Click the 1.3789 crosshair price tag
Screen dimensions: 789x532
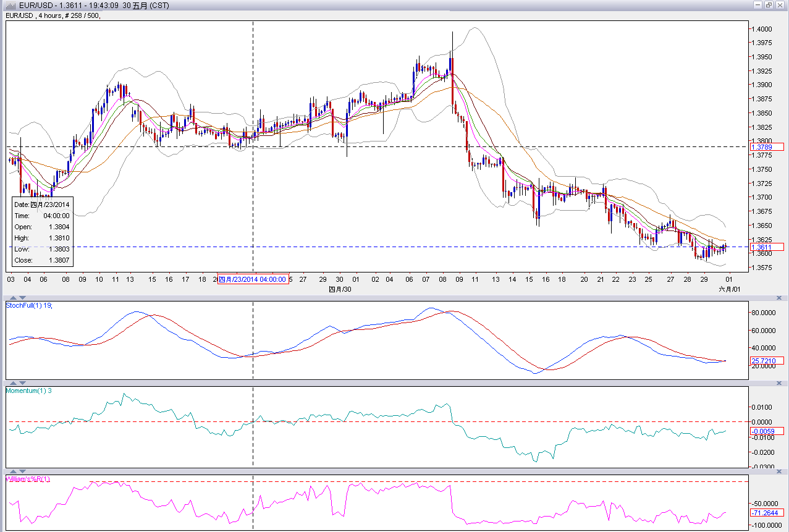[766, 147]
